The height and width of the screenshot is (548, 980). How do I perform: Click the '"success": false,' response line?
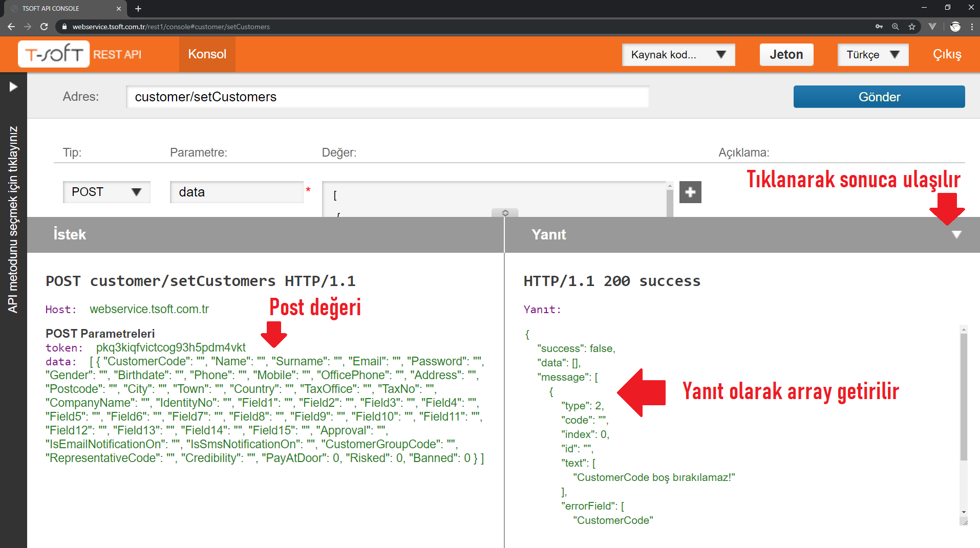576,348
